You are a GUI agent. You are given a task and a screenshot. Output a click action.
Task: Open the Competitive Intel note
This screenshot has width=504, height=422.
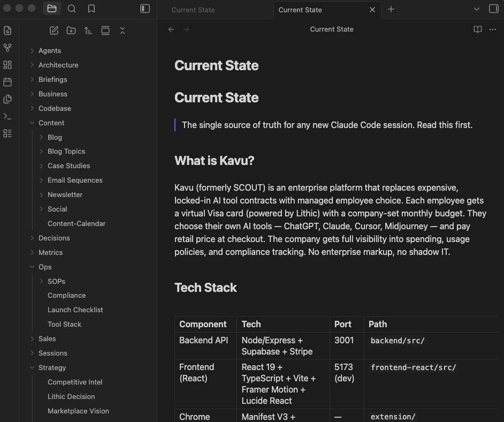[75, 382]
